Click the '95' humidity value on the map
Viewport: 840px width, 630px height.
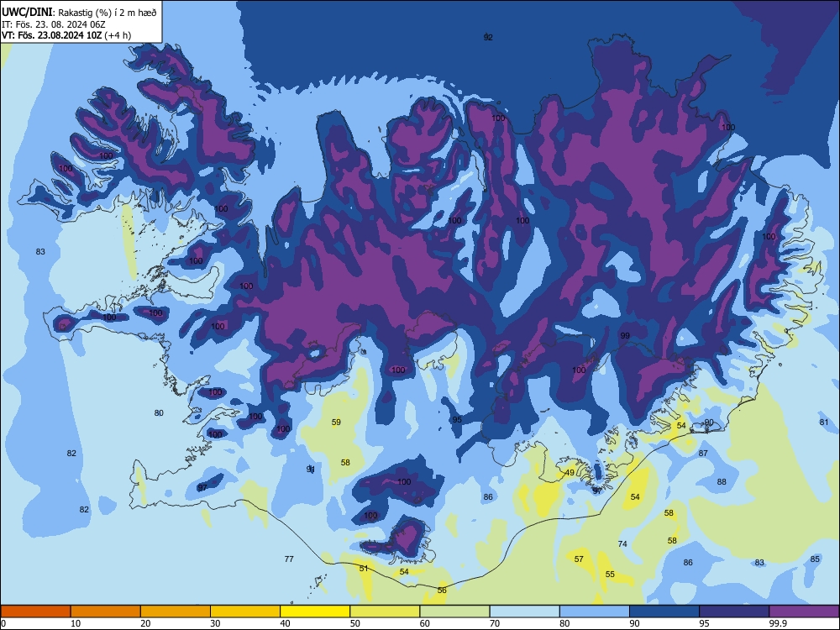pyautogui.click(x=457, y=419)
